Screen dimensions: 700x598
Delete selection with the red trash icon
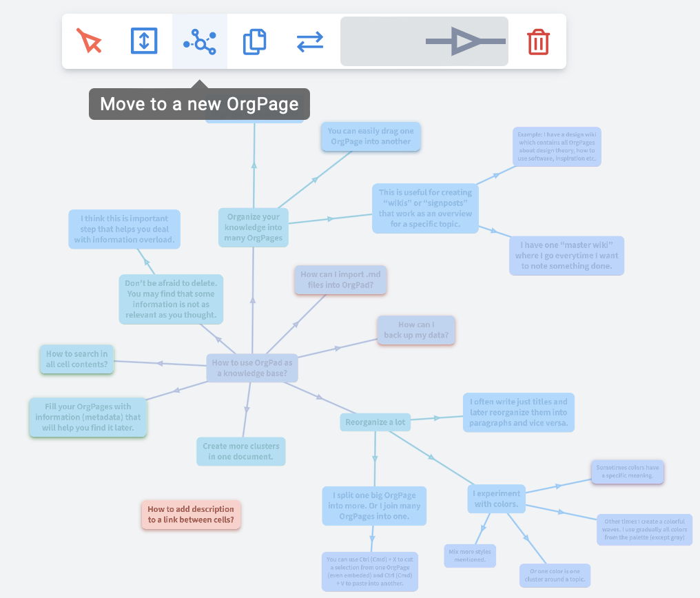coord(538,42)
